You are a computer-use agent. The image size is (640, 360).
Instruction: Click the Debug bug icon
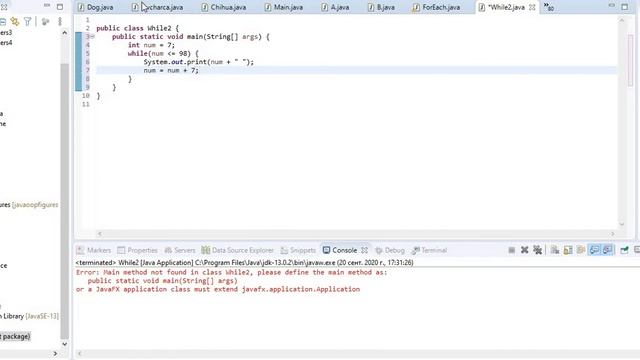pyautogui.click(x=379, y=251)
